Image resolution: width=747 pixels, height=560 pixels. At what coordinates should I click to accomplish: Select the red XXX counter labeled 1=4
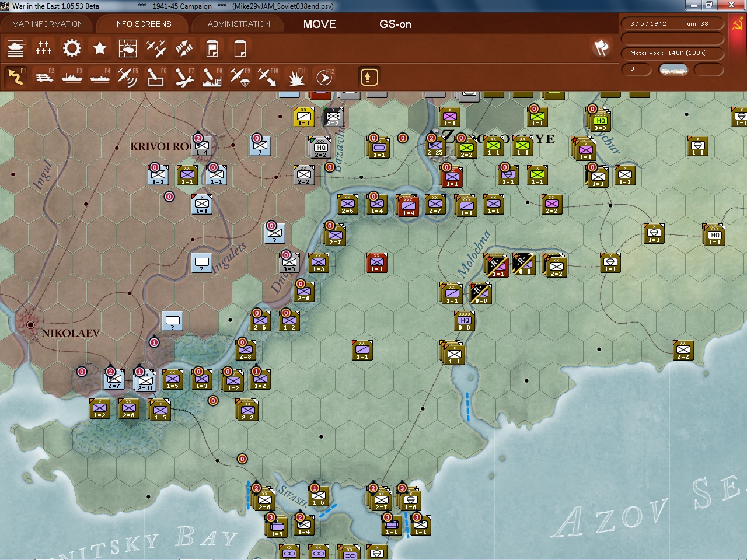pyautogui.click(x=408, y=206)
